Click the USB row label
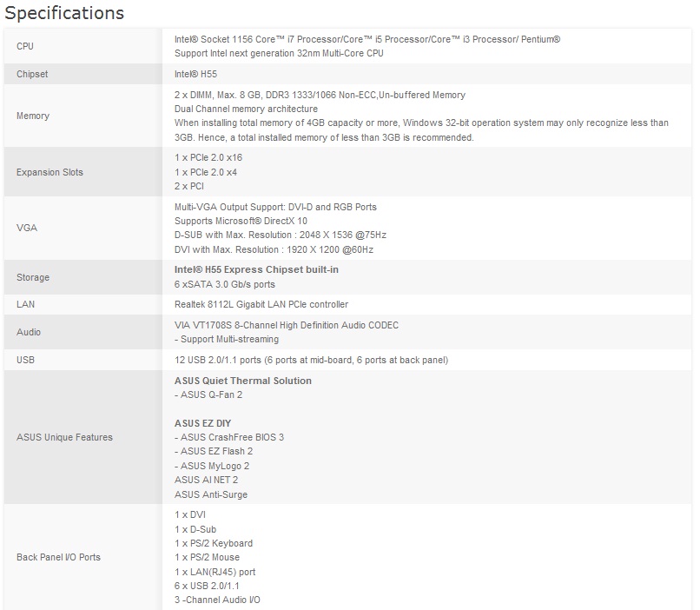Viewport: 700px width, 610px height. pos(25,360)
